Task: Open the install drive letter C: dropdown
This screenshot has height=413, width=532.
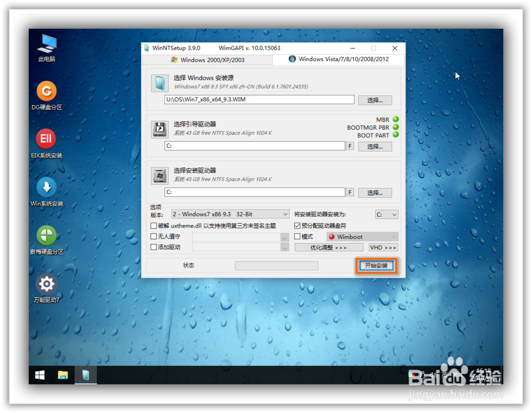Action: pyautogui.click(x=386, y=215)
